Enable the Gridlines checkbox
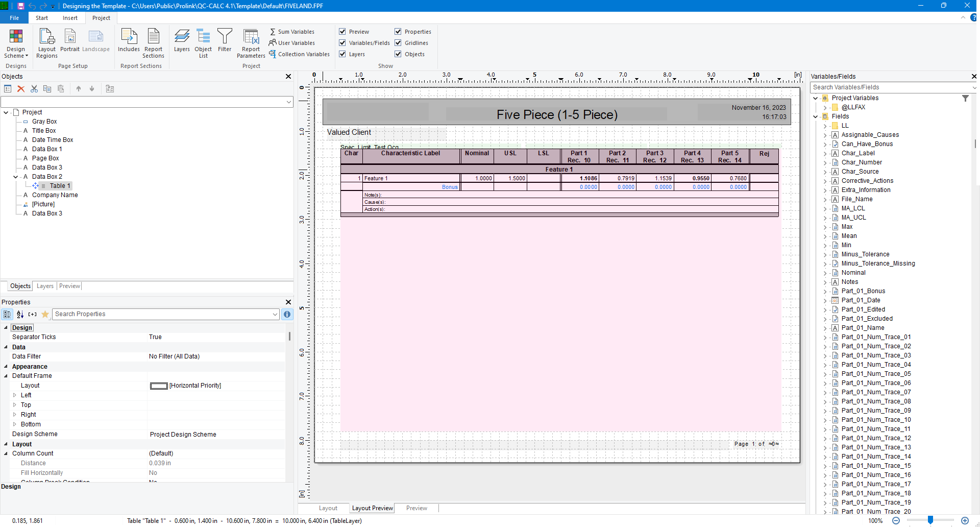The image size is (980, 527). click(x=398, y=43)
